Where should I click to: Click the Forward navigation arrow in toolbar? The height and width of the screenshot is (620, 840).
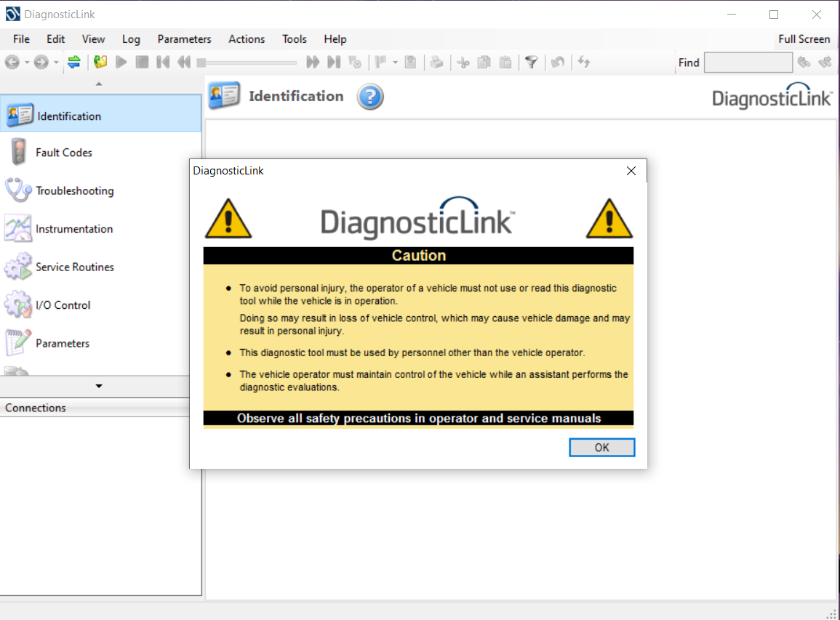41,62
